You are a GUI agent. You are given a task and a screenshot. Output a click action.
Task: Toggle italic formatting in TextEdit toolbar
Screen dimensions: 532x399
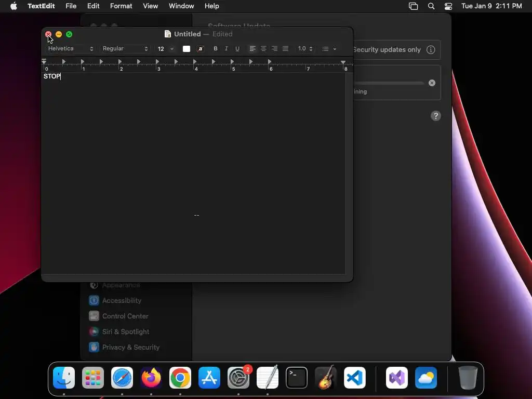pyautogui.click(x=227, y=48)
